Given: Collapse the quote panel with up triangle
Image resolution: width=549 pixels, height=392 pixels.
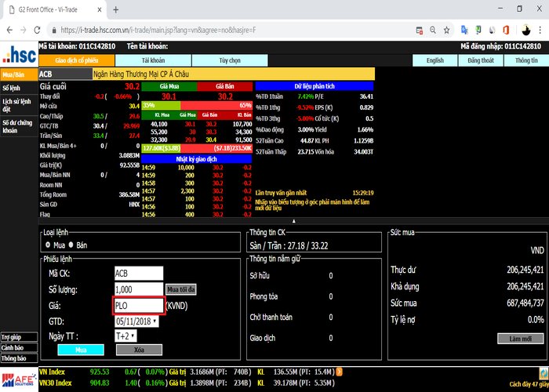Looking at the screenshot, I should [294, 221].
